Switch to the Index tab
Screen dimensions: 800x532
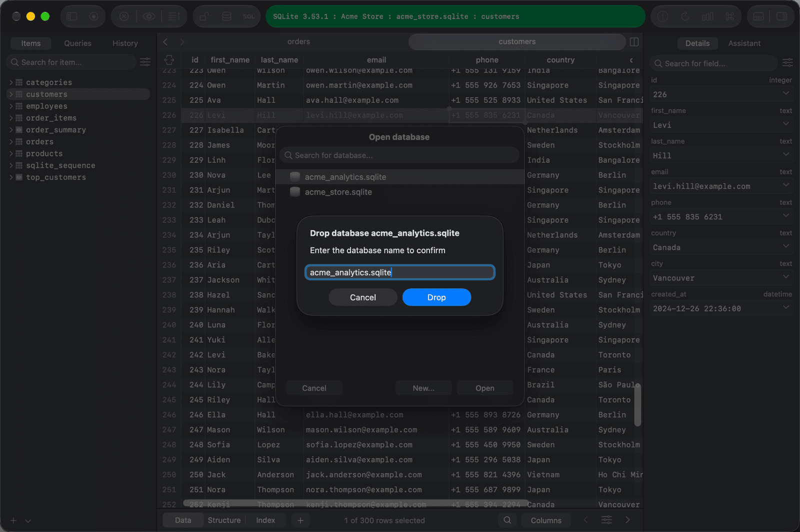[x=265, y=521]
